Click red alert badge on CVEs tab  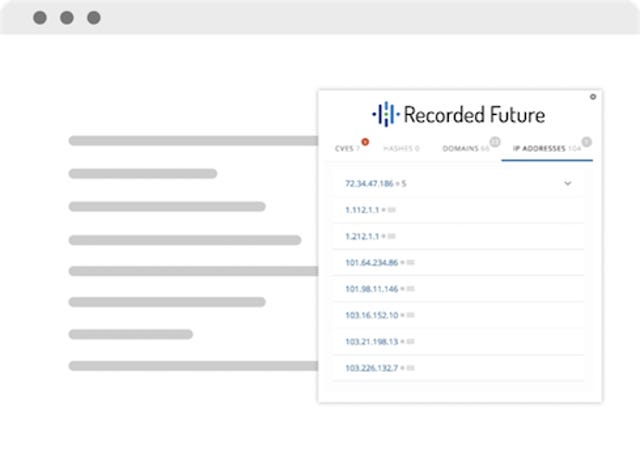[365, 142]
